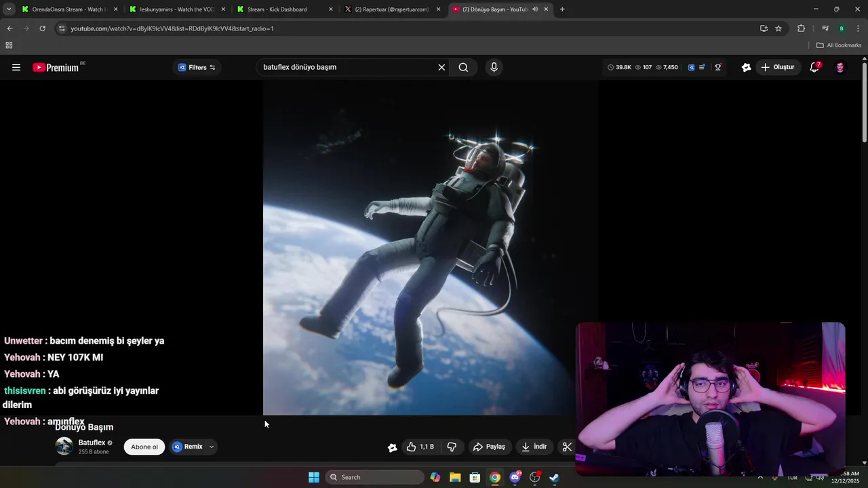Switch to lesbunyamins VOD tab

(x=177, y=9)
